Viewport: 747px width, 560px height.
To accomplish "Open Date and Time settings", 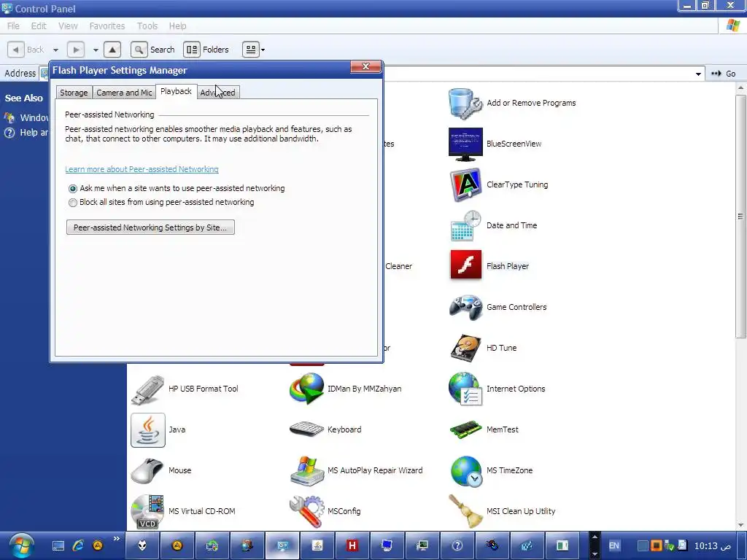I will (493, 226).
